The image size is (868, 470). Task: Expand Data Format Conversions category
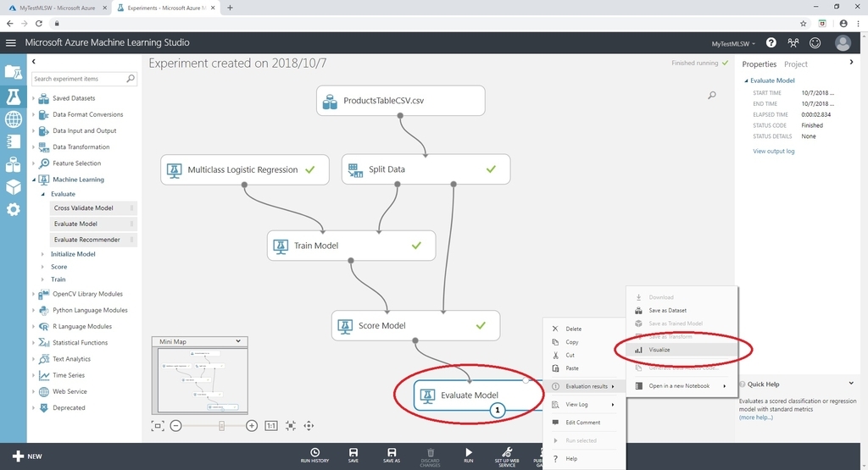tap(33, 114)
